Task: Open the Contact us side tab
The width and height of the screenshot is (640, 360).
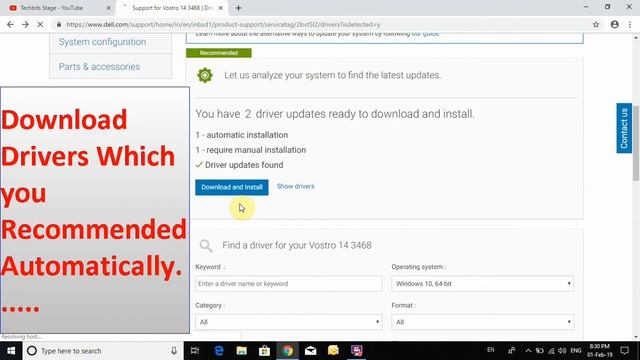Action: [x=624, y=128]
